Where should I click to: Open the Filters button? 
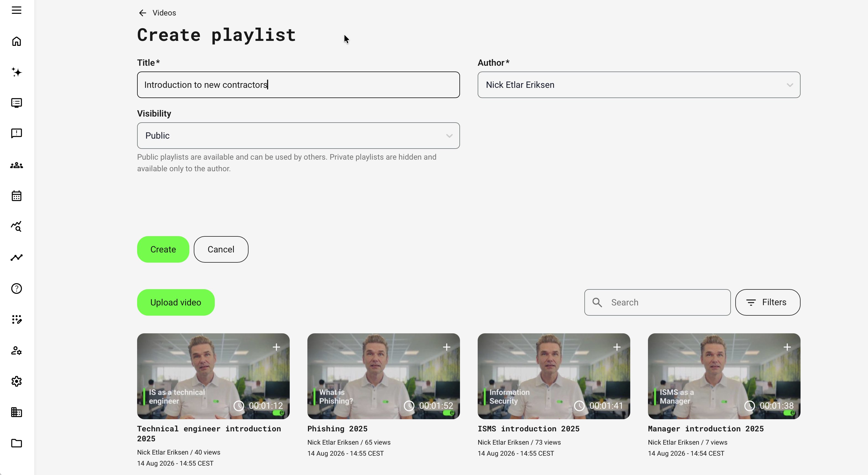768,302
